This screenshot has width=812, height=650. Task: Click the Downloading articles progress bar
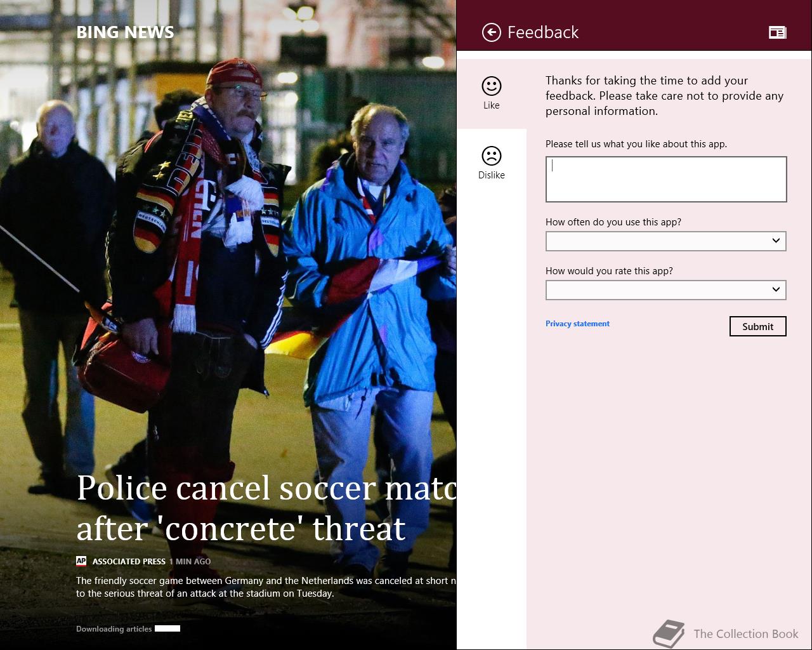coord(167,628)
